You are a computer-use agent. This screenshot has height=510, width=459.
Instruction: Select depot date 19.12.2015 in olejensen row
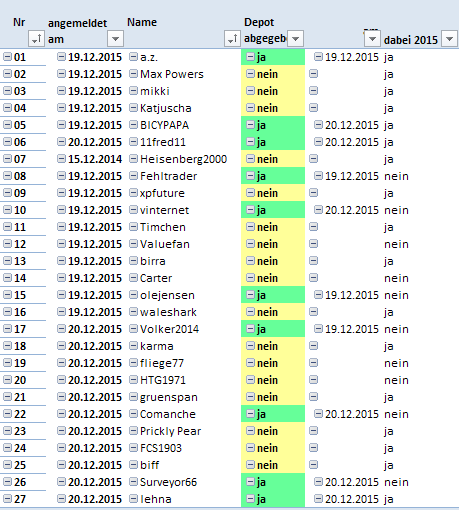[x=352, y=295]
